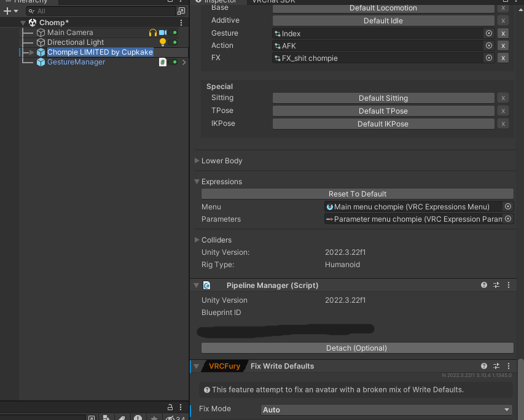Image resolution: width=524 pixels, height=420 pixels.
Task: Switch to the VRChat SDK tab
Action: [x=273, y=1]
